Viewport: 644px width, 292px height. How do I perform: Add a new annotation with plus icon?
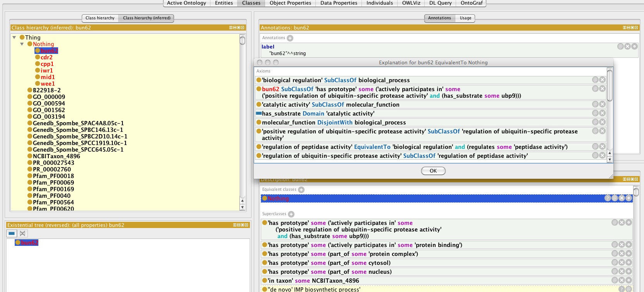pyautogui.click(x=290, y=38)
